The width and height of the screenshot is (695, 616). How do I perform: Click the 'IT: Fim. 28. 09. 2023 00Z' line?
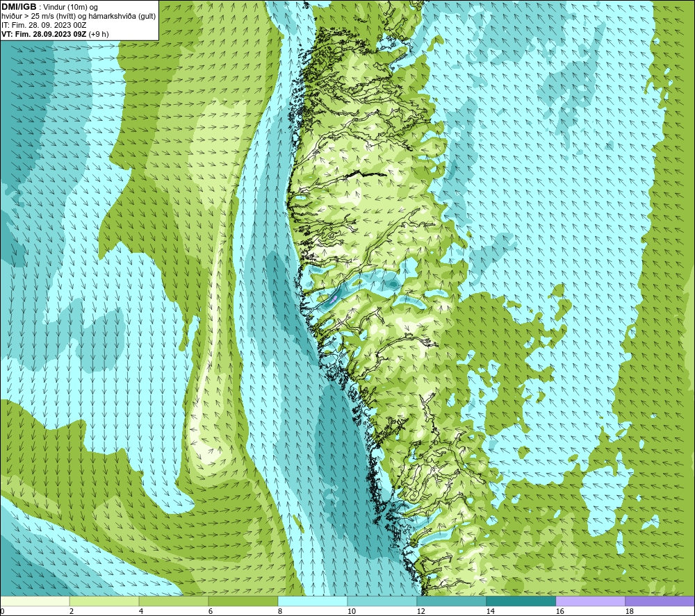click(x=44, y=25)
